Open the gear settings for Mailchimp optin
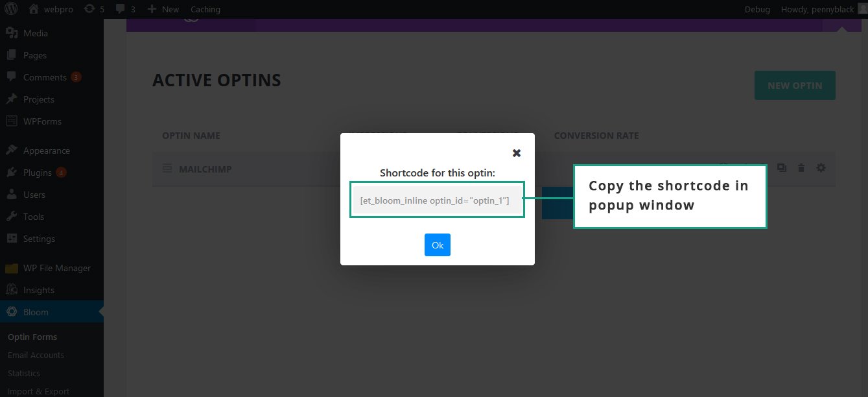Screen dimensions: 868x397 [x=821, y=168]
